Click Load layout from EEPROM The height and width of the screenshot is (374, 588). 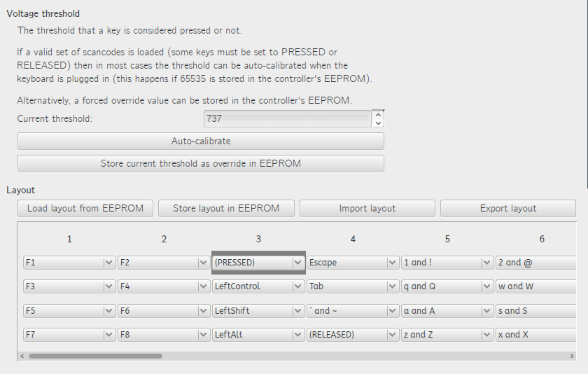[x=85, y=209]
